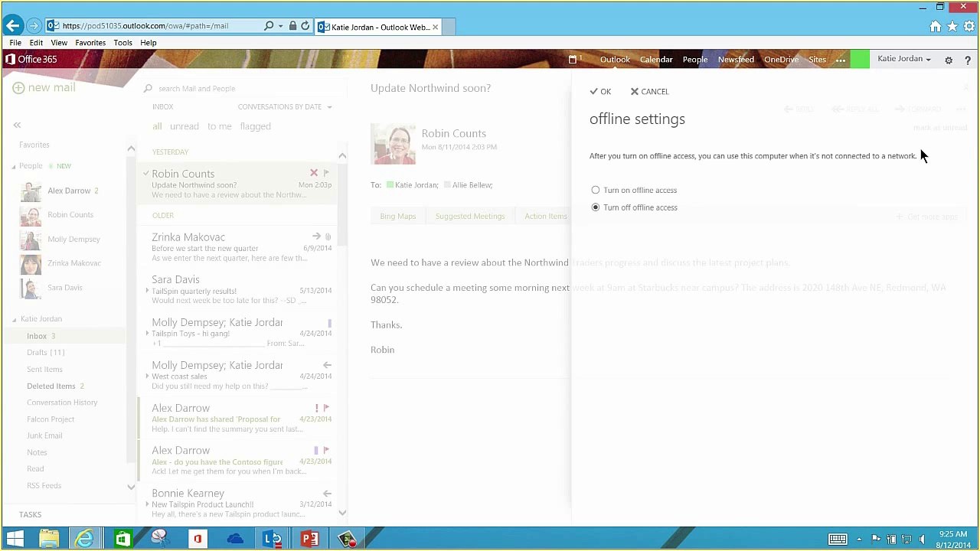Open the more apps ellipsis in Office 365 bar
The height and width of the screenshot is (551, 980).
(841, 60)
